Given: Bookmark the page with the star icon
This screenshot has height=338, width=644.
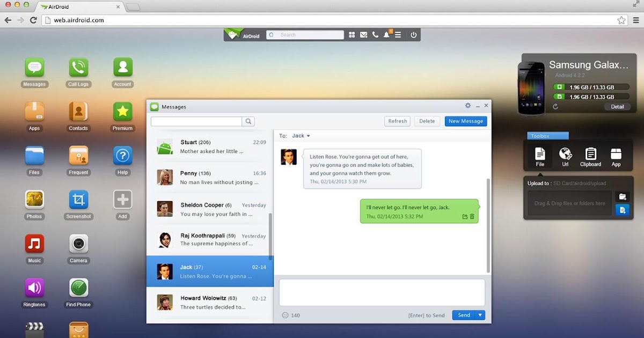Looking at the screenshot, I should click(x=621, y=20).
